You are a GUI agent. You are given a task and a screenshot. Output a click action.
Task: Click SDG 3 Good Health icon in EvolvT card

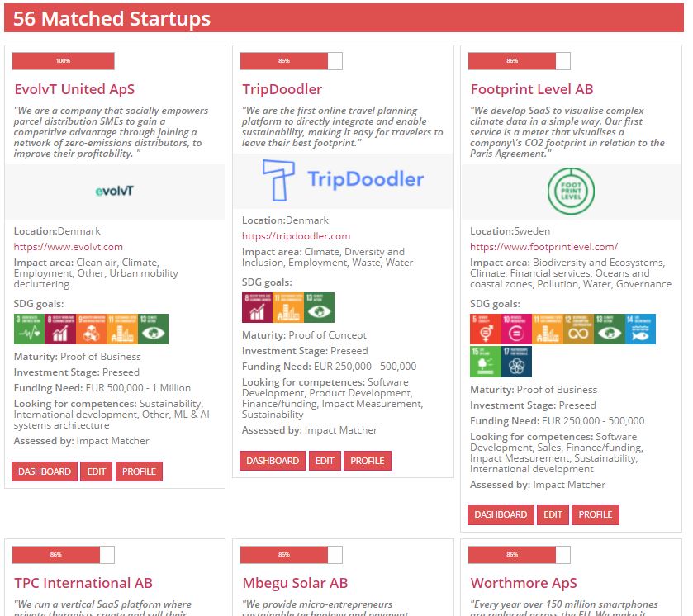point(29,329)
